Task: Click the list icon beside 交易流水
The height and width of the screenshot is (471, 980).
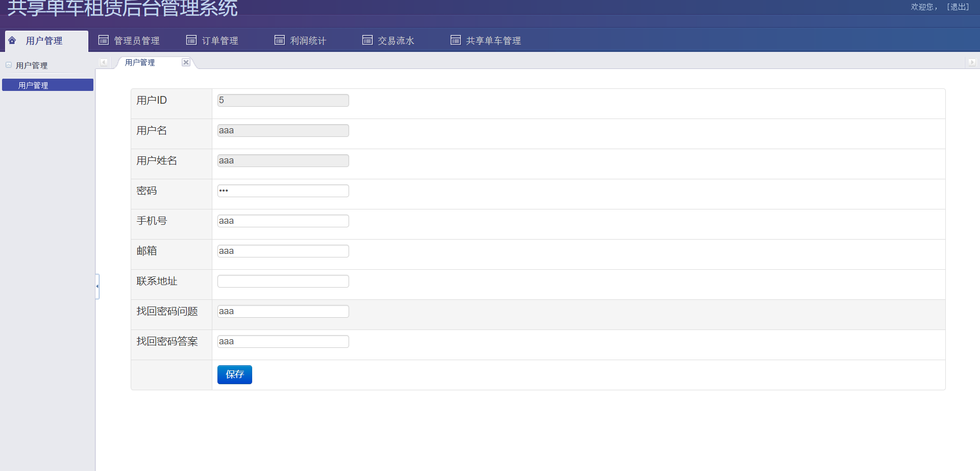Action: [367, 40]
